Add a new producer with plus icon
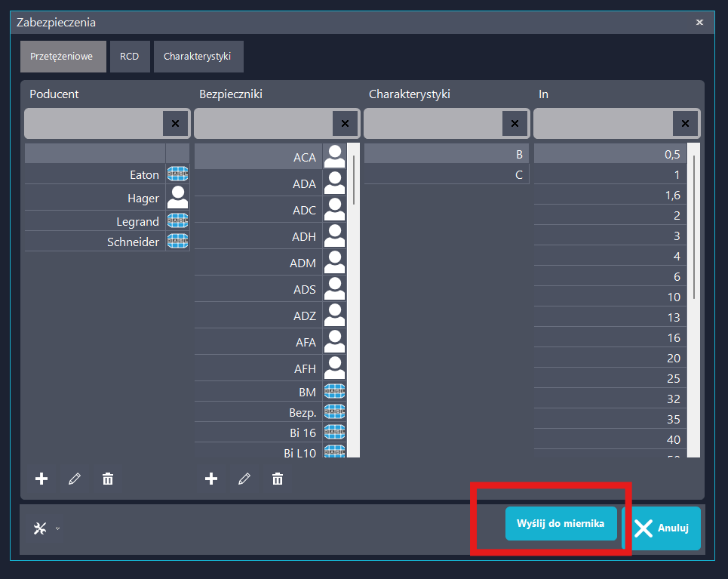 point(41,479)
